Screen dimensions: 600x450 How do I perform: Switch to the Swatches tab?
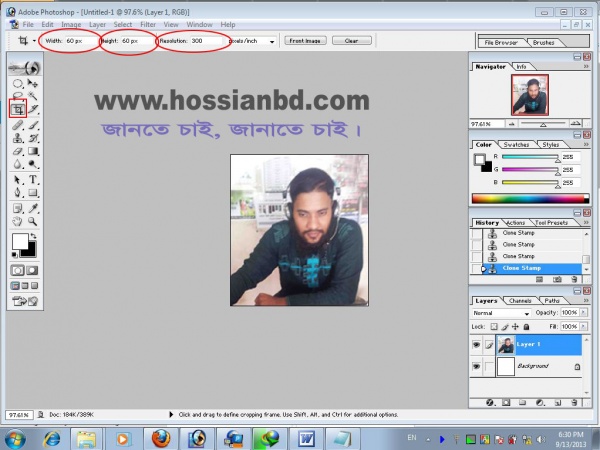516,145
